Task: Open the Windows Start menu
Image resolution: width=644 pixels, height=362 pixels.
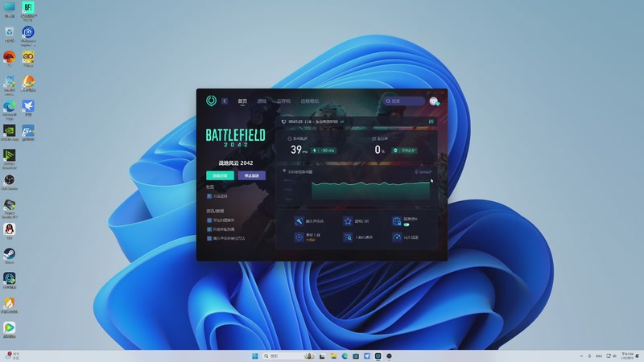Action: [x=254, y=356]
